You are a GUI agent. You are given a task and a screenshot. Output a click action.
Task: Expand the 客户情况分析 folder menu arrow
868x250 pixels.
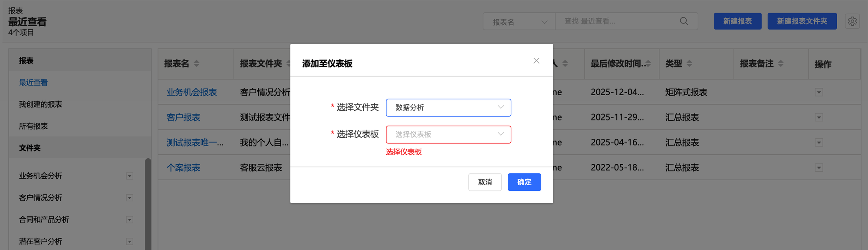(x=129, y=198)
